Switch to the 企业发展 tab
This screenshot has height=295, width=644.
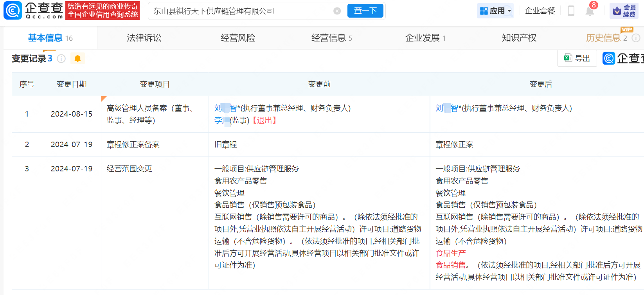[x=425, y=38]
